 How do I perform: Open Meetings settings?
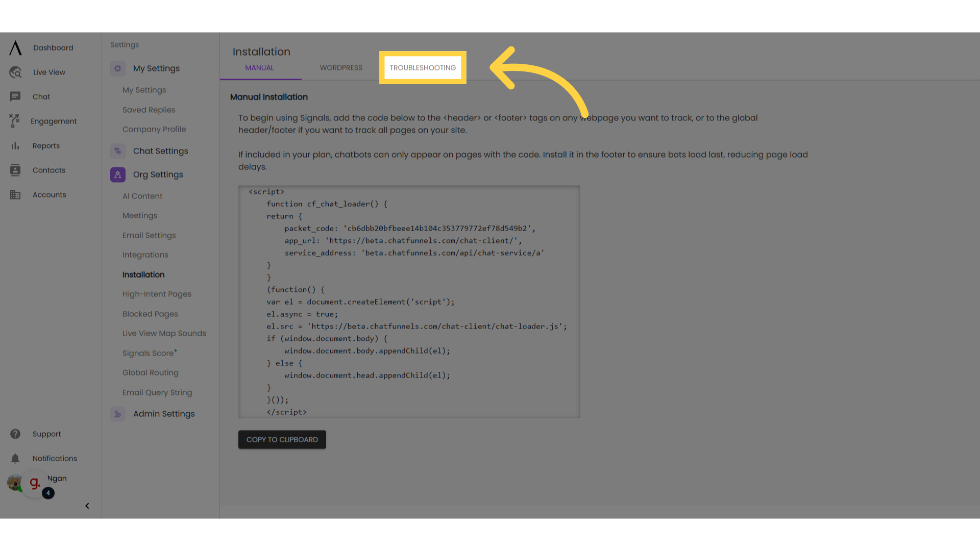tap(140, 216)
